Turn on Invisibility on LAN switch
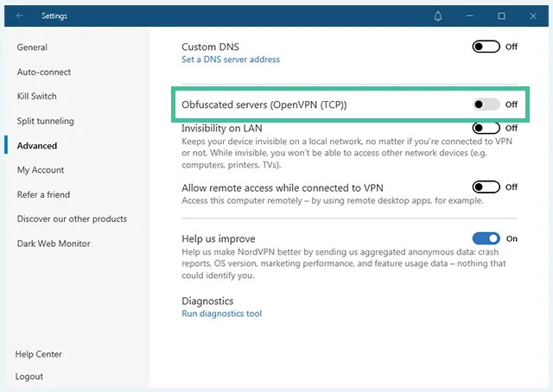 tap(486, 128)
